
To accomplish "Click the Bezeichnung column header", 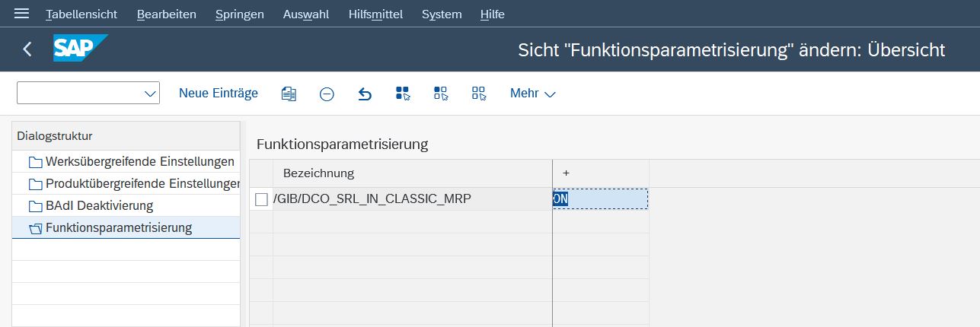I will 318,173.
